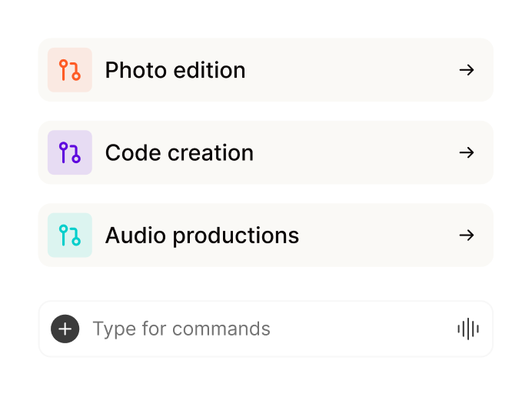Click the teal branch icon for Audio productions

[70, 235]
